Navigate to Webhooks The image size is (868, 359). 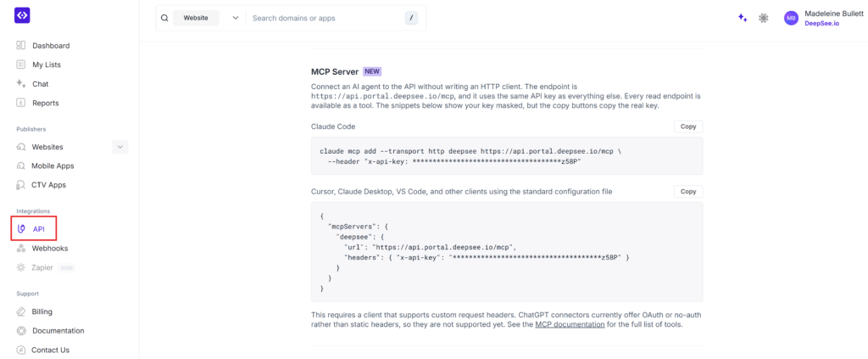click(50, 248)
